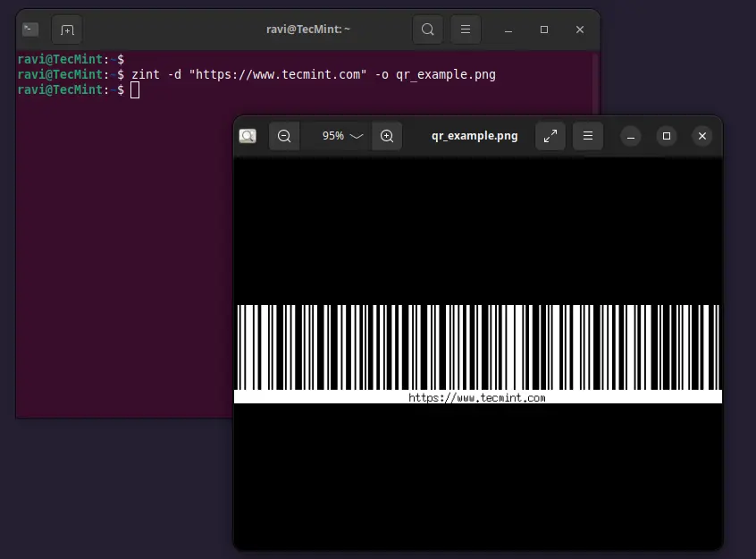Click the terminal cursor at the prompt
This screenshot has height=559, width=756.
pyautogui.click(x=135, y=90)
